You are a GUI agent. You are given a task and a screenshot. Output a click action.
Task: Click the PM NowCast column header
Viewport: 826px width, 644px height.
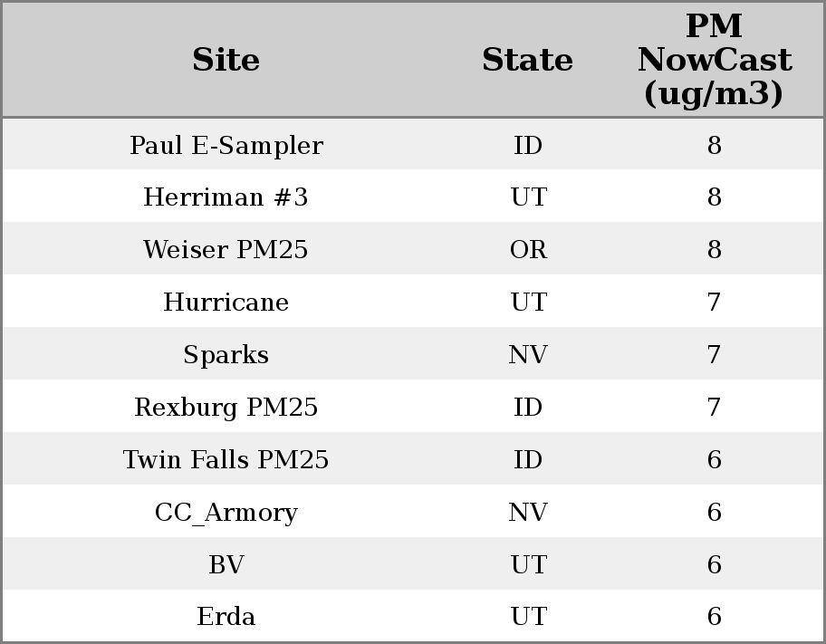(x=714, y=60)
